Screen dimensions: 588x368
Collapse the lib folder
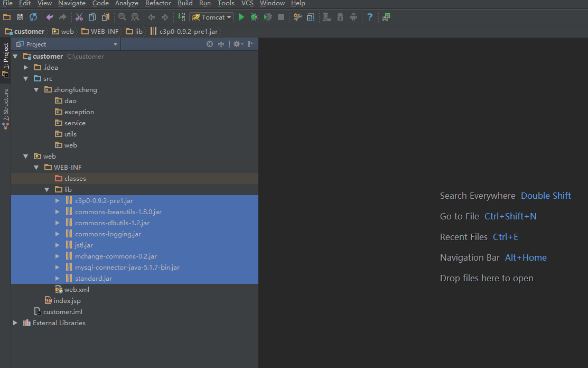47,190
